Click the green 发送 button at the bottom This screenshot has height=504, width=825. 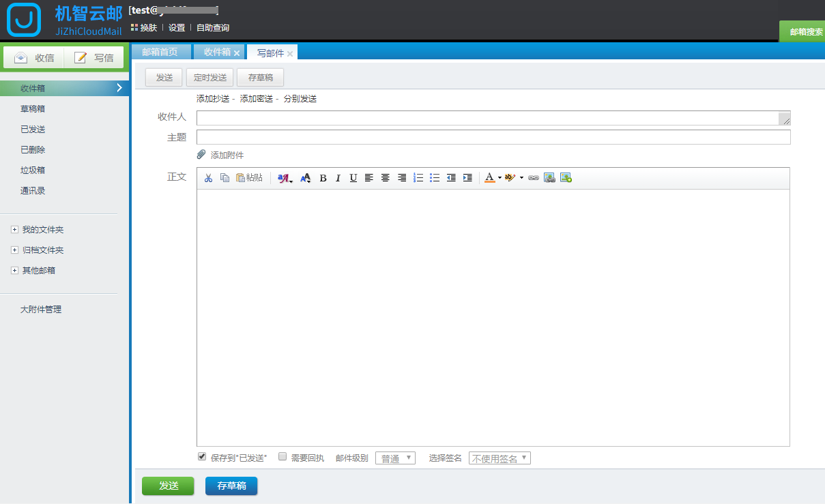click(168, 486)
